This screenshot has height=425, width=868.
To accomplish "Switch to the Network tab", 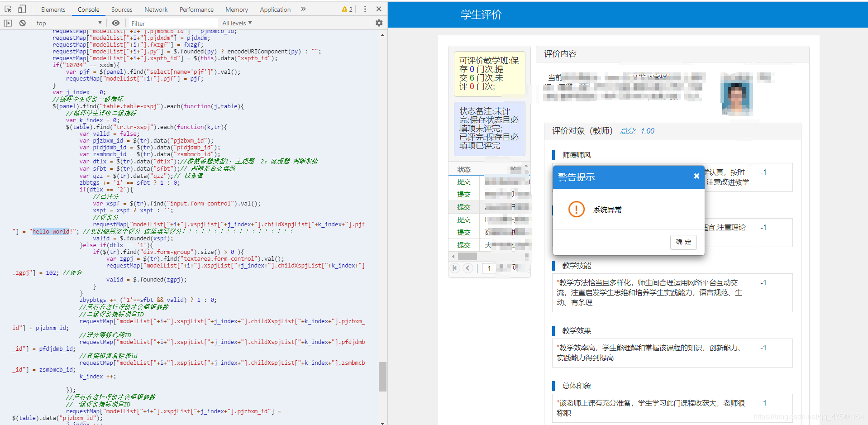I will tap(156, 10).
